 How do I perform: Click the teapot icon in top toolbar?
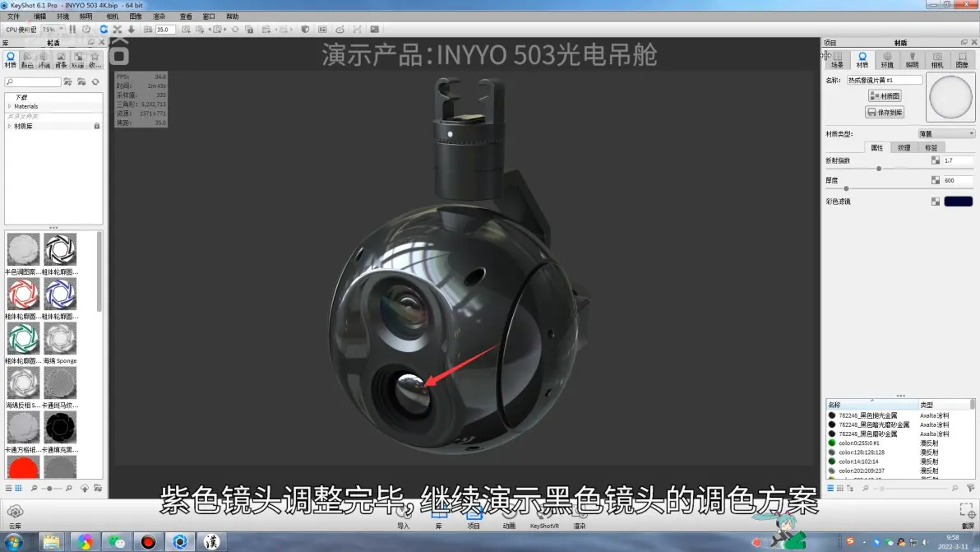click(x=340, y=30)
